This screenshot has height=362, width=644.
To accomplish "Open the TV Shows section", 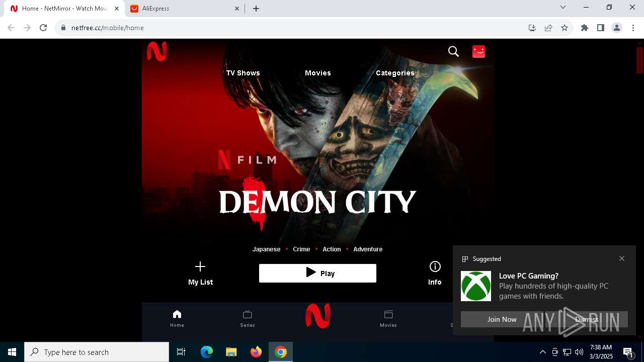I will tap(243, 73).
